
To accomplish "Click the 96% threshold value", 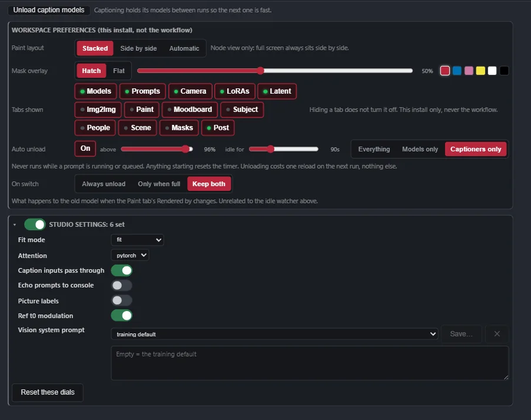I will coord(210,150).
